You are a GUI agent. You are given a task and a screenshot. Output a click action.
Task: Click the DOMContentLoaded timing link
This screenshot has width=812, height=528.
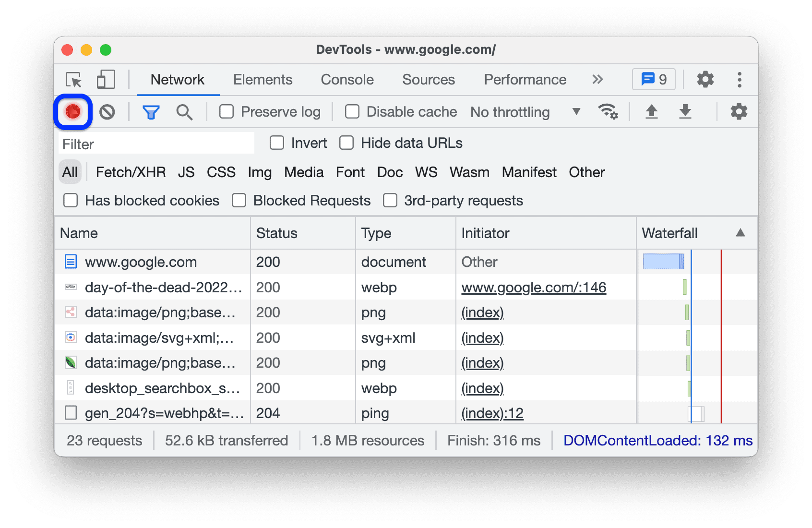point(657,440)
